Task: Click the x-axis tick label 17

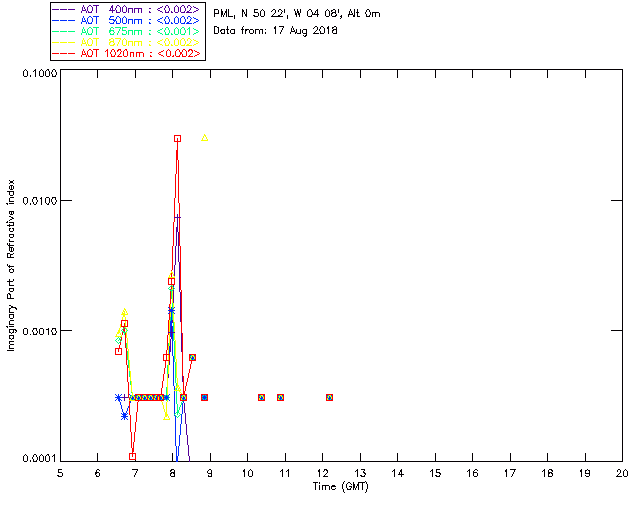Action: [510, 473]
